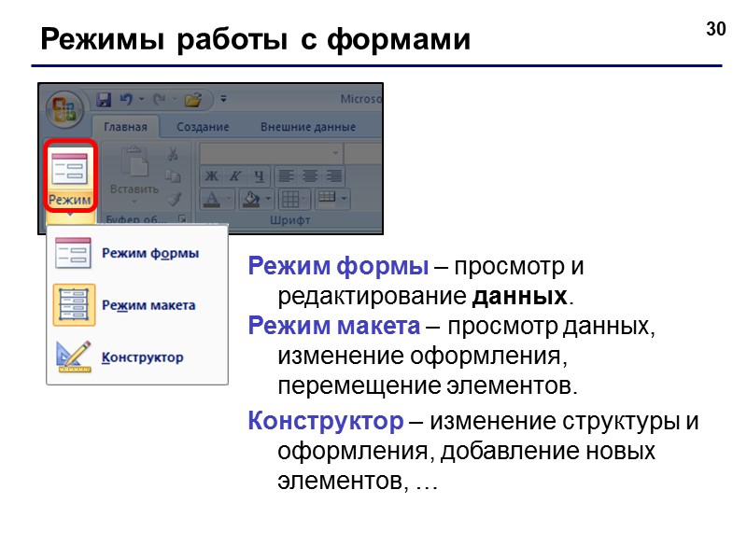Viewport: 747px width, 560px height.
Task: Undo the last action
Action: 126,100
